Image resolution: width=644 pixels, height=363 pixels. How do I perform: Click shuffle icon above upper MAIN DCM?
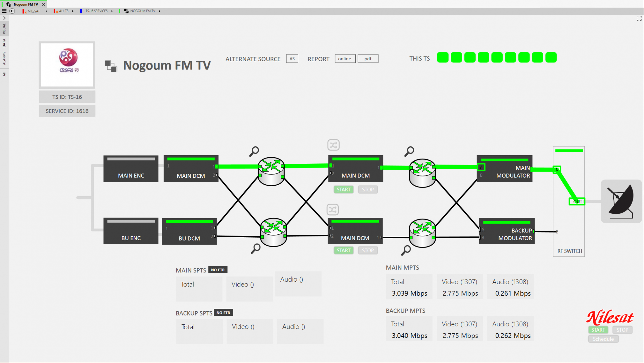333,145
